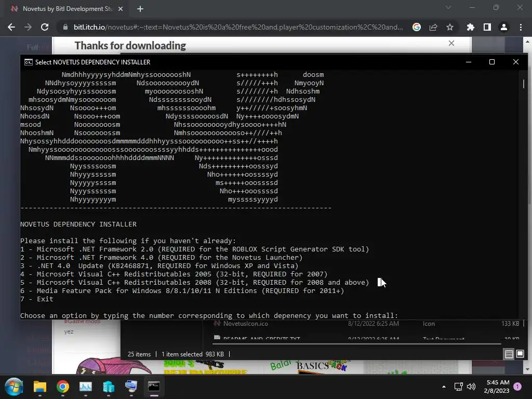
Task: Open a new browser tab
Action: (140, 9)
